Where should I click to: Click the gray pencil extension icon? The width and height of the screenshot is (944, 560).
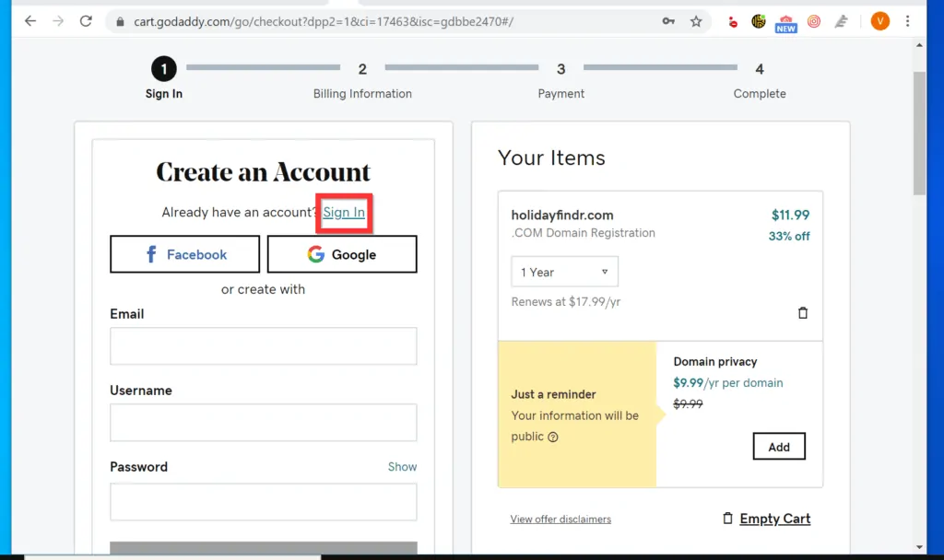point(841,22)
